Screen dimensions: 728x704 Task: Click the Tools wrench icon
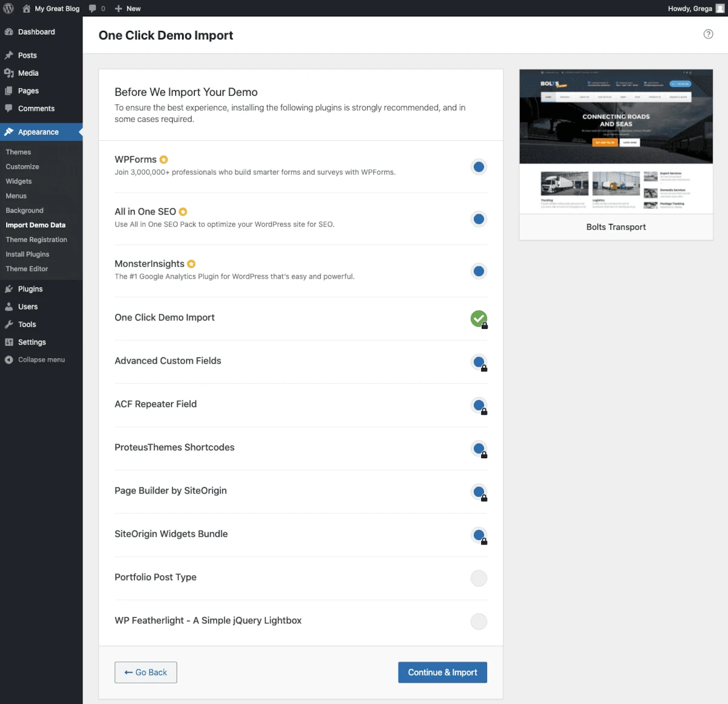9,324
